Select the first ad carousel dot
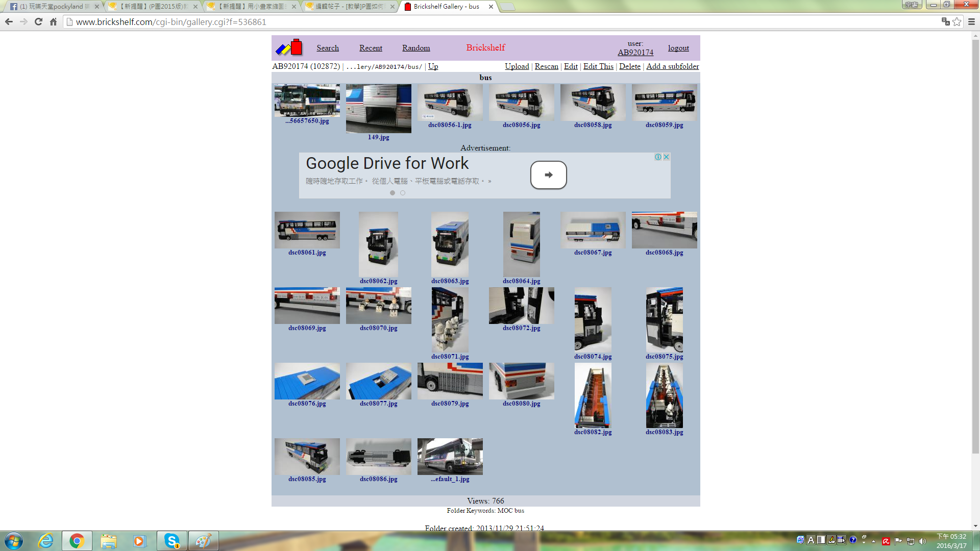This screenshot has width=980, height=551. tap(393, 193)
